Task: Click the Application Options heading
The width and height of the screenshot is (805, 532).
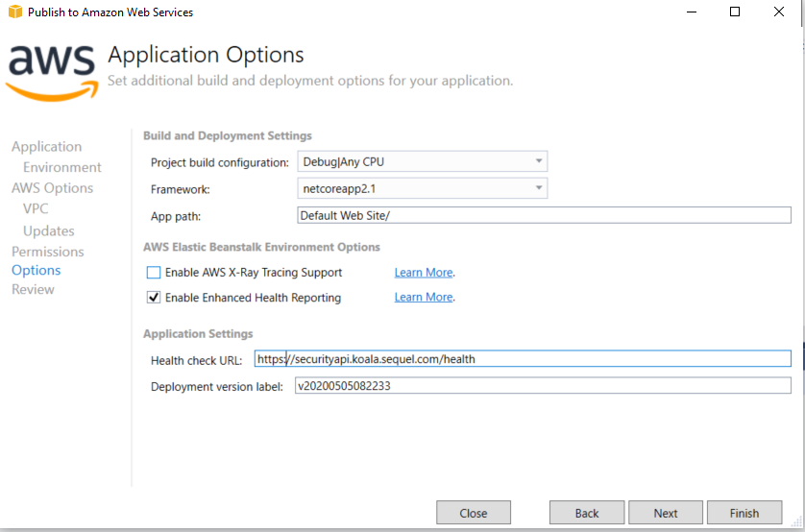Action: click(x=206, y=55)
